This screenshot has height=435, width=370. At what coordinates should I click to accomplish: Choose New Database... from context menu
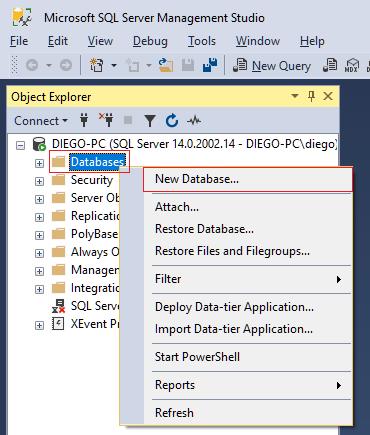click(248, 179)
